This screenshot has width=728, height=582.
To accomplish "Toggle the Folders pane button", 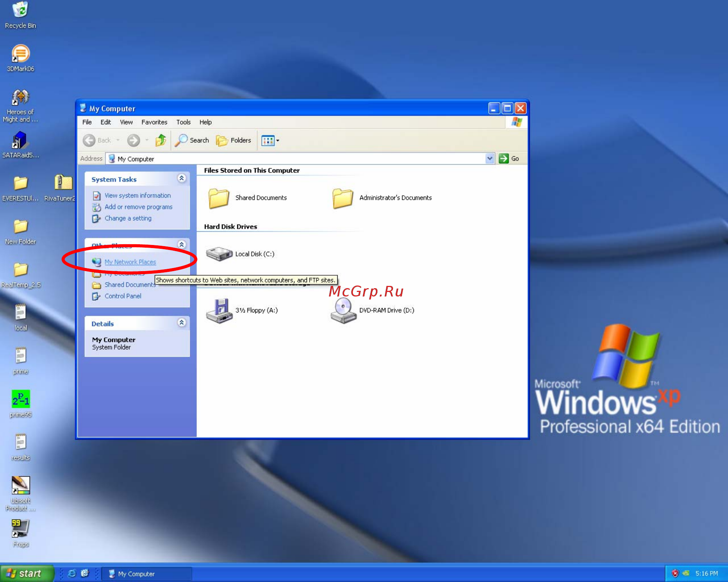I will click(233, 140).
